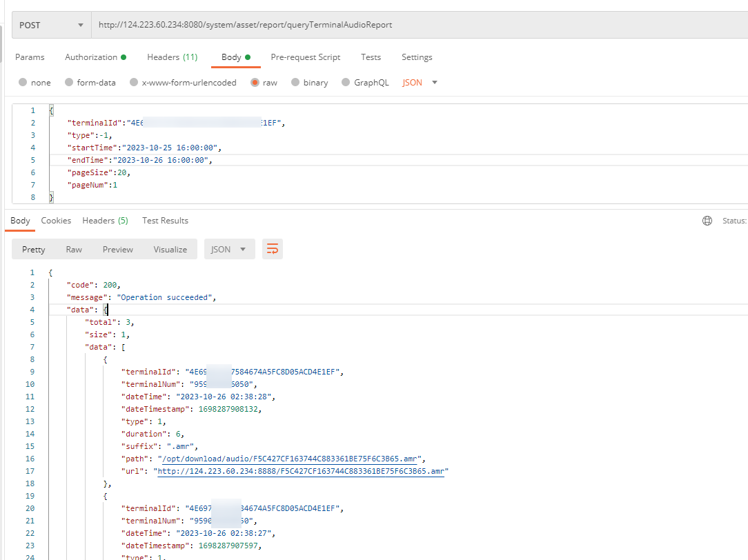Click the request URL input field

[414, 25]
